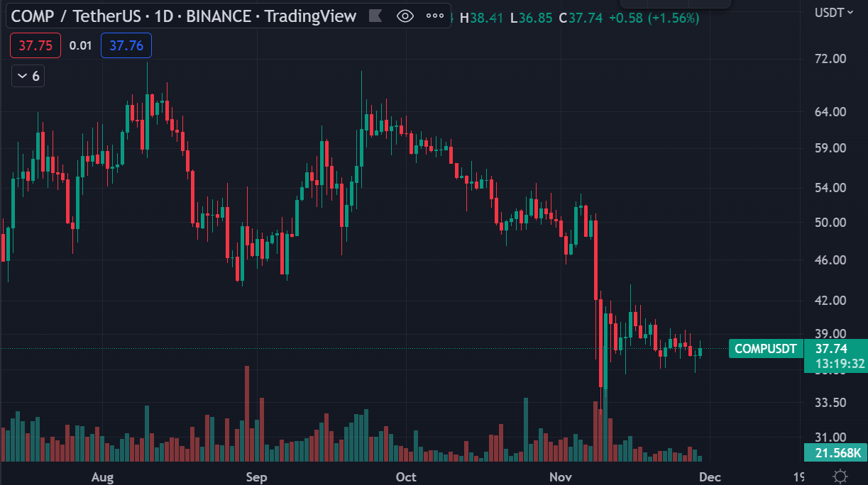The height and width of the screenshot is (485, 868).
Task: Click the Aug label on the time axis
Action: pyautogui.click(x=102, y=476)
